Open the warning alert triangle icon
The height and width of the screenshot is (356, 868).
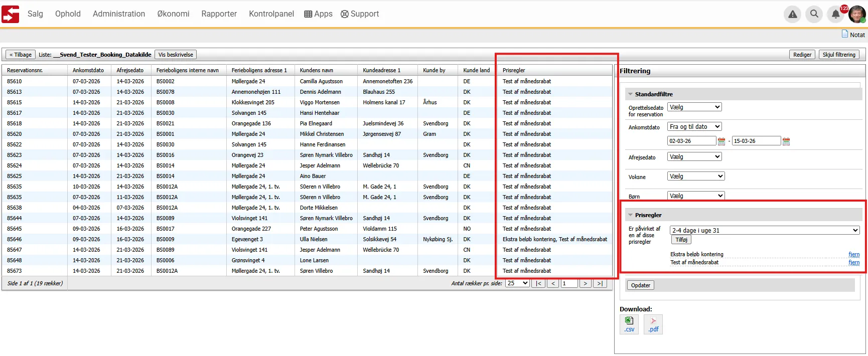tap(792, 14)
